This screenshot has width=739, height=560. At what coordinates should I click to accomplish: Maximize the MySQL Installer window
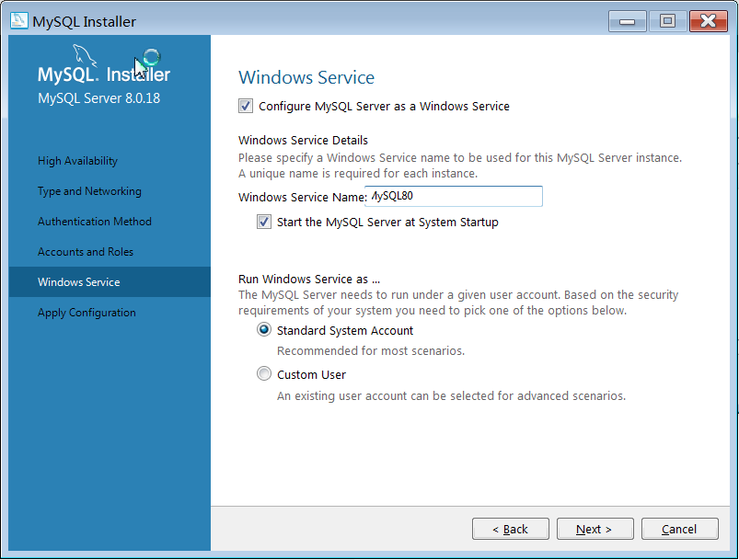click(667, 21)
